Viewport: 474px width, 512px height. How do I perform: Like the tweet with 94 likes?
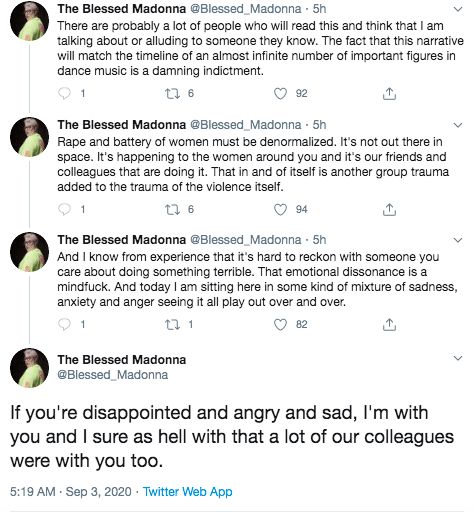pyautogui.click(x=280, y=210)
